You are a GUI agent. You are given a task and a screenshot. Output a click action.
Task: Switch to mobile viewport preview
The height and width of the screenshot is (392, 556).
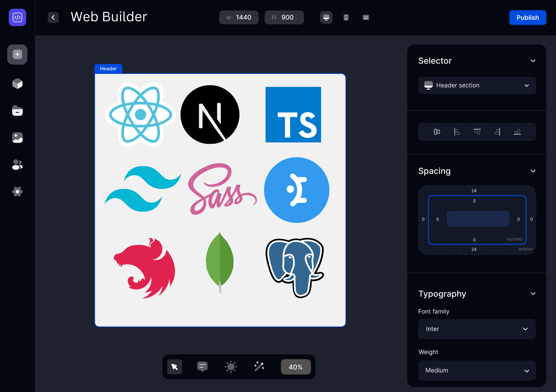[x=346, y=18]
